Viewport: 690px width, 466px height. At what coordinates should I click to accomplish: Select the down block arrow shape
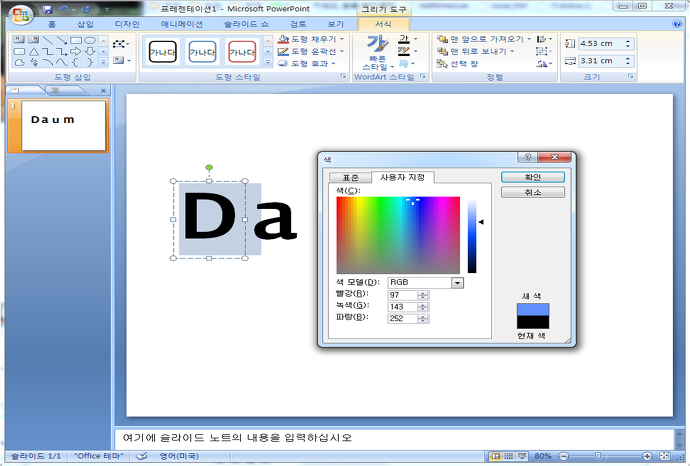click(90, 51)
